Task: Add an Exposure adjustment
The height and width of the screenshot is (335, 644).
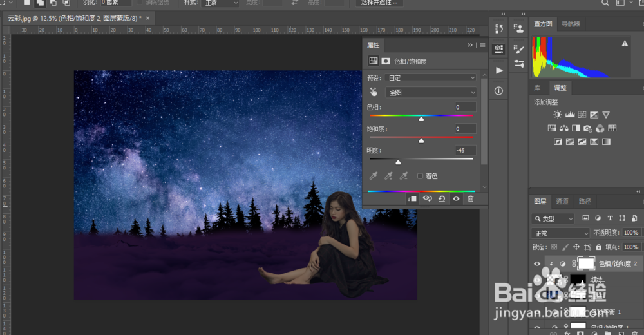Action: 594,115
